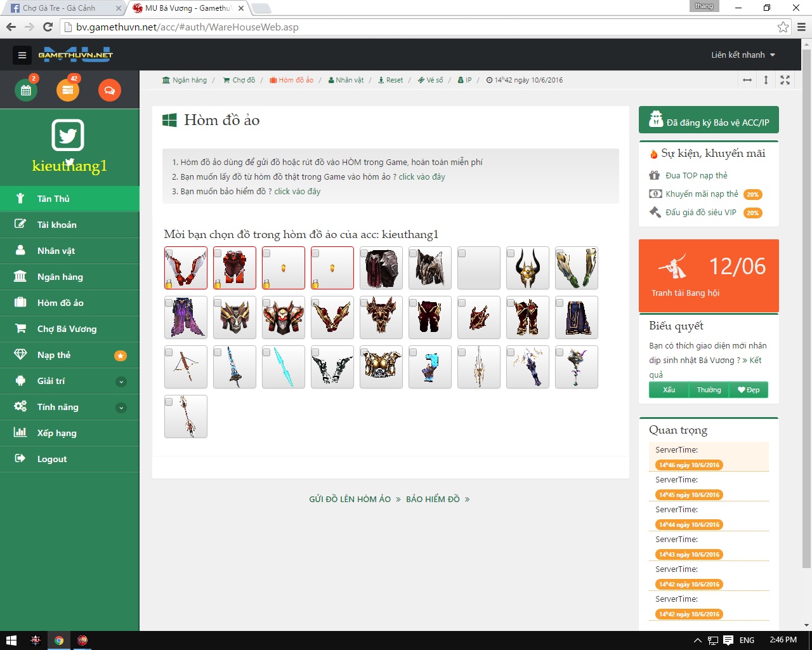The image size is (812, 650).
Task: Click the bookmark star in the address bar
Action: tap(783, 27)
